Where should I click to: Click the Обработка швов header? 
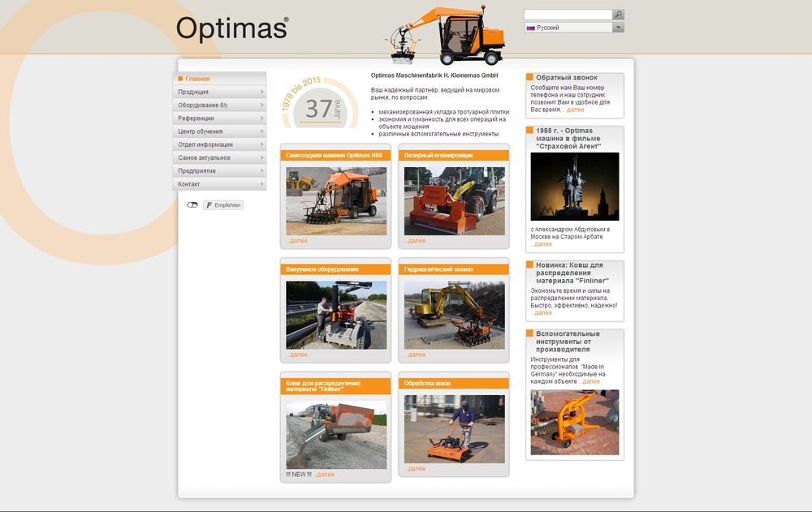coord(454,383)
